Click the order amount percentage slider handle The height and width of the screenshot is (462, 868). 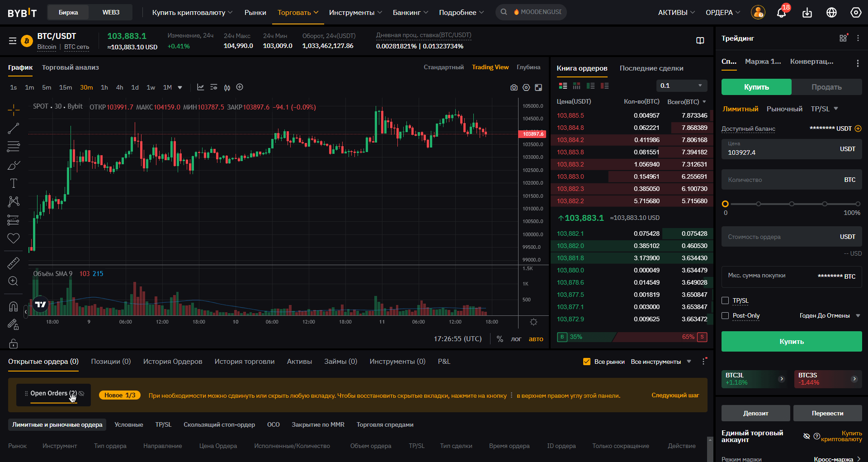click(x=725, y=204)
